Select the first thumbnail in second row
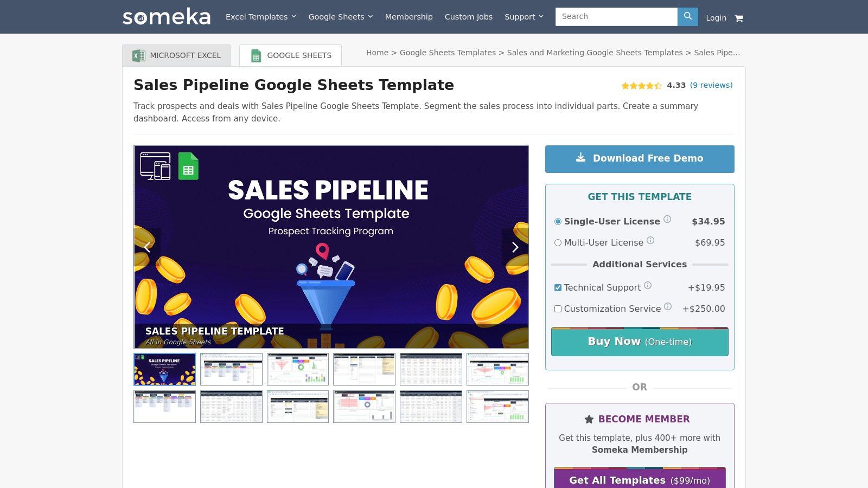 [x=165, y=407]
